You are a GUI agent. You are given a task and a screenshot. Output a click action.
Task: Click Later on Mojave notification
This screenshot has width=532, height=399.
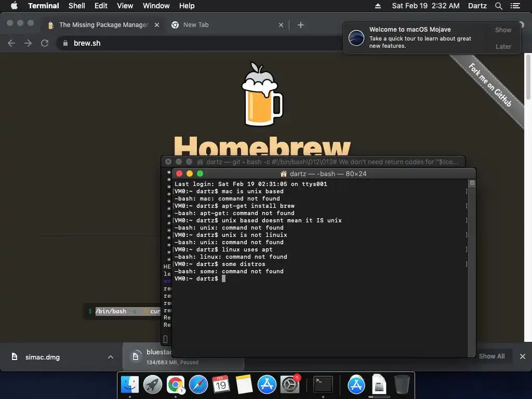(x=503, y=46)
